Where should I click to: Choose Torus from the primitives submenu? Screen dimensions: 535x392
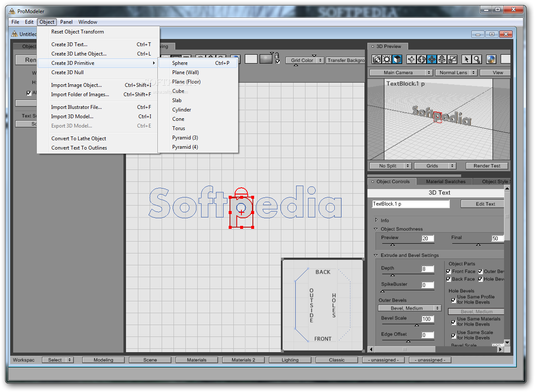(x=198, y=128)
